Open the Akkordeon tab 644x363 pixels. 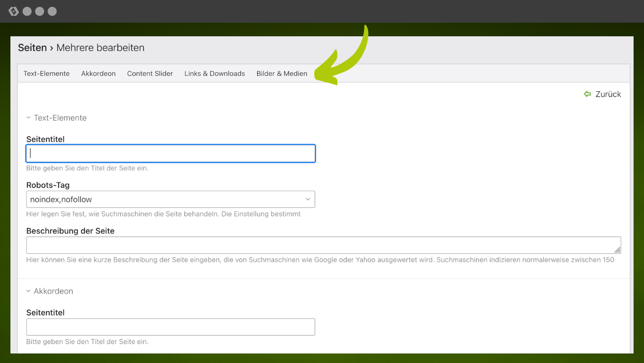click(98, 74)
